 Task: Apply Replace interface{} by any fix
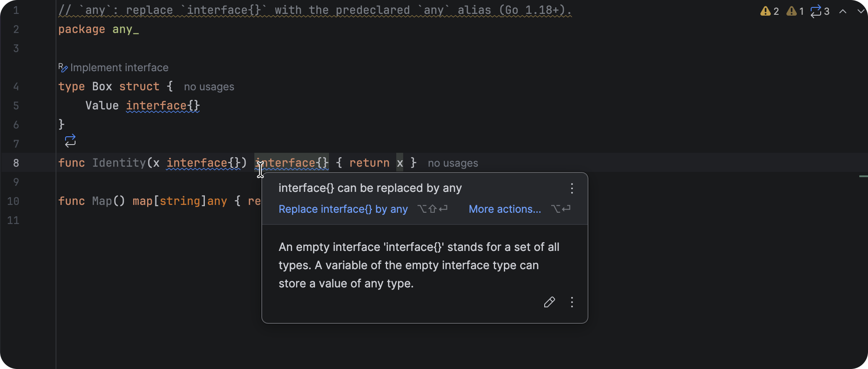tap(343, 209)
